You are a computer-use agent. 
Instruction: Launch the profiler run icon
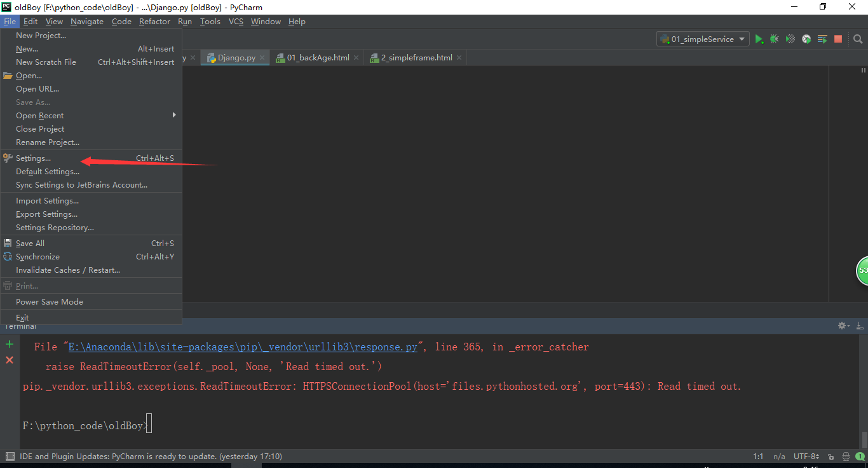pyautogui.click(x=806, y=39)
